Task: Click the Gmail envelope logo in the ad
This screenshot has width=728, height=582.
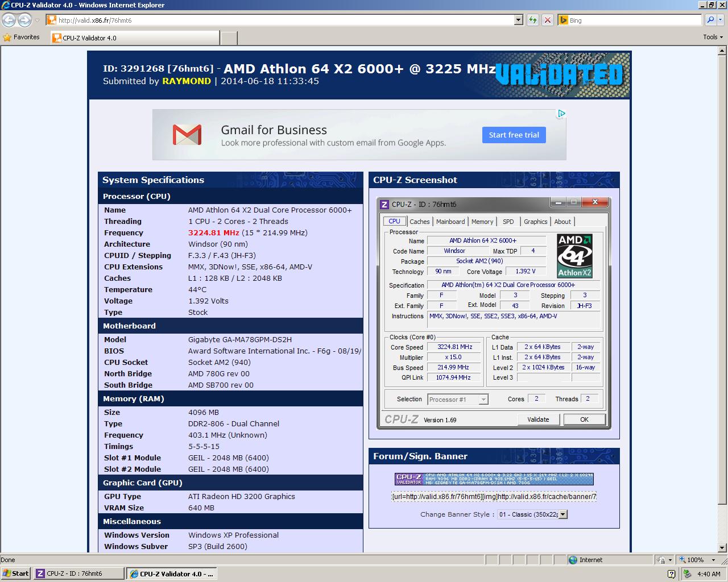Action: pos(187,135)
